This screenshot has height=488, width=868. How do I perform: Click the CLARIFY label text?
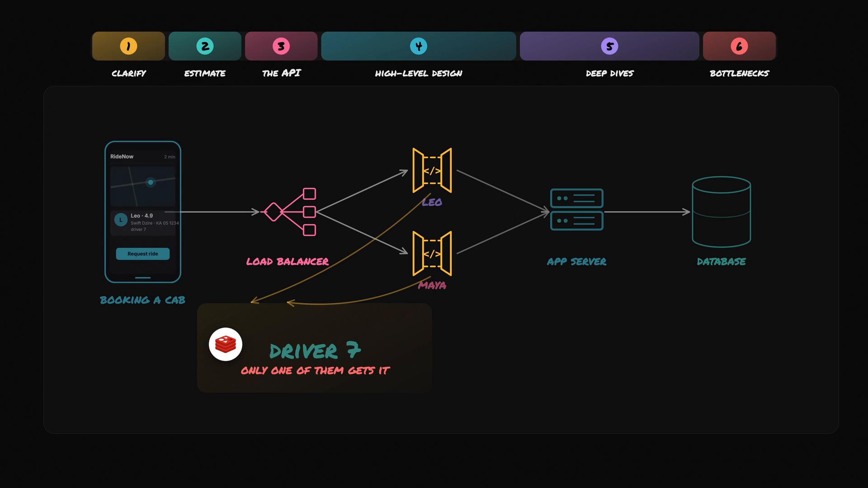coord(129,73)
